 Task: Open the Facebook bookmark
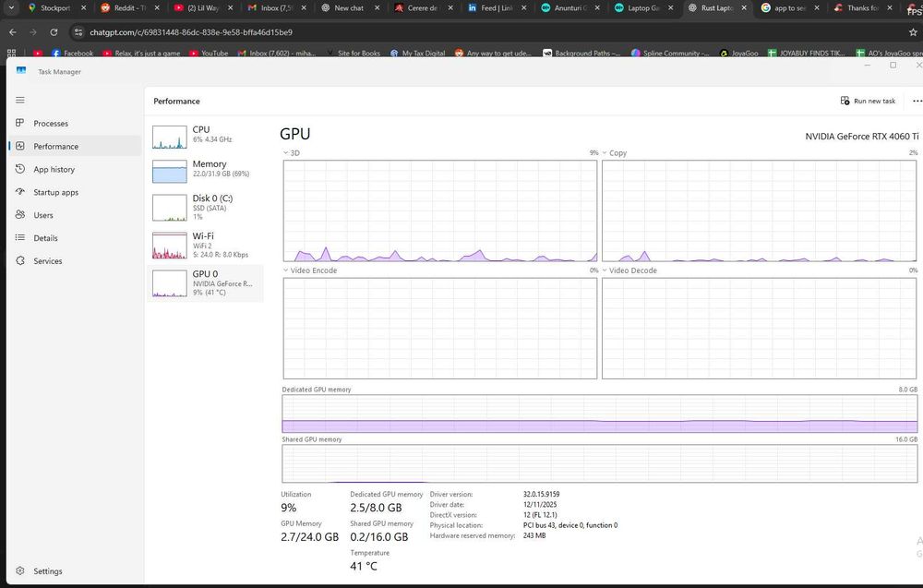coord(72,53)
